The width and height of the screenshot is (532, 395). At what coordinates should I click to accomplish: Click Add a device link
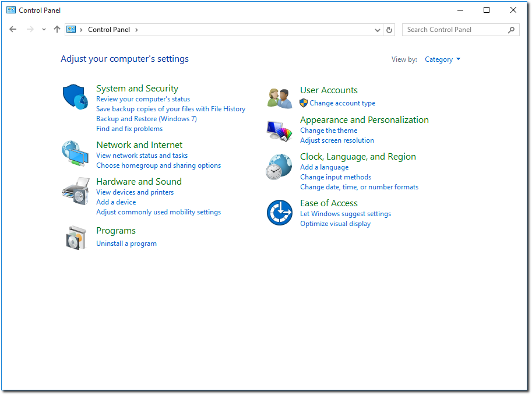(x=116, y=202)
